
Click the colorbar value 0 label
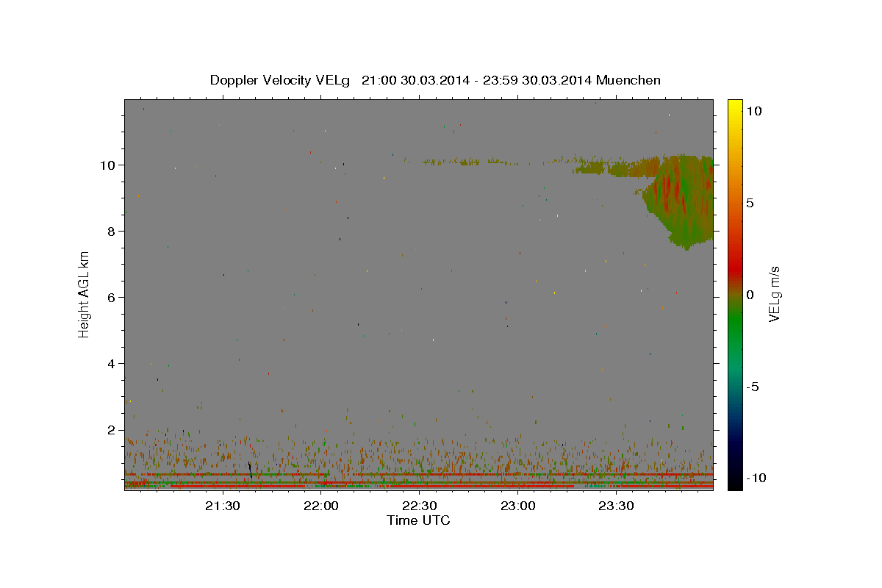tap(750, 294)
